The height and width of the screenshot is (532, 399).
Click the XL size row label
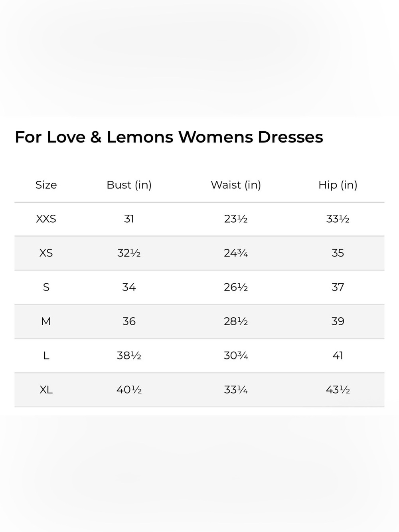click(46, 390)
